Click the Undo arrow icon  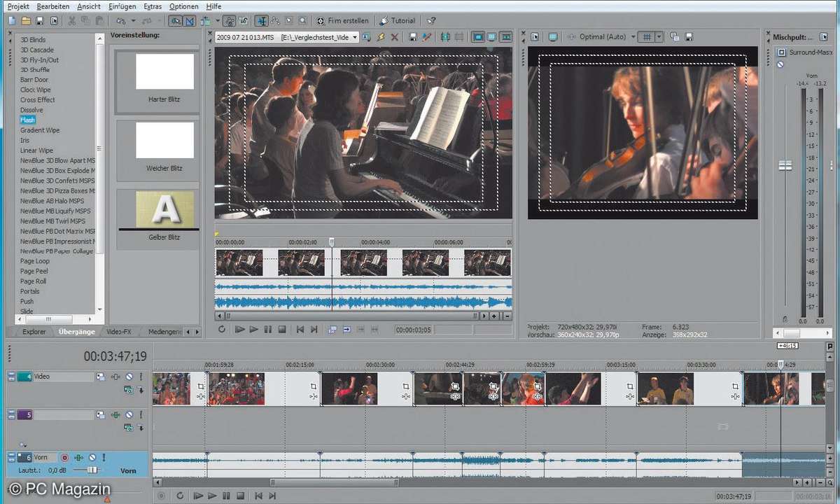pyautogui.click(x=120, y=21)
